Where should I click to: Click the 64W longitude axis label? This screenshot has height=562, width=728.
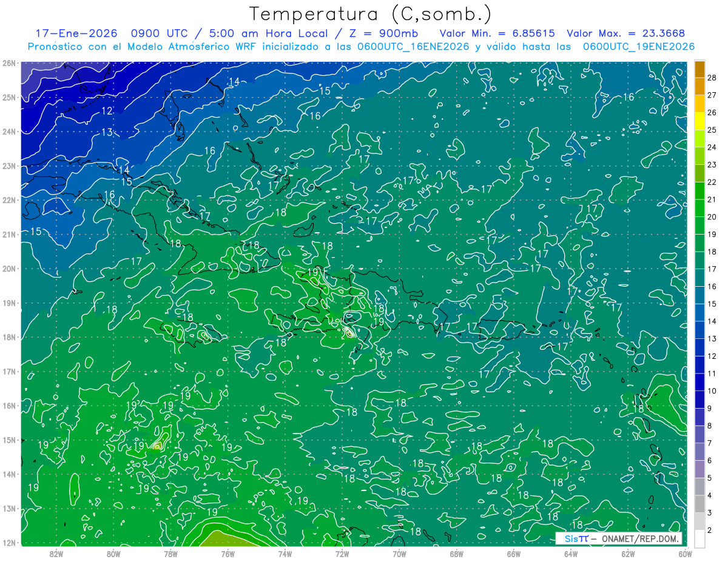coord(571,554)
